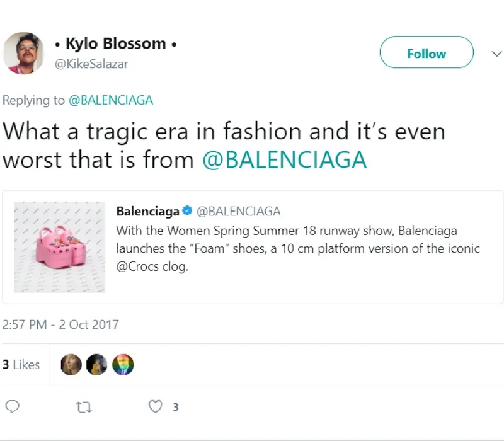This screenshot has height=441, width=504.
Task: Click the reply speech bubble icon
Action: pos(13,407)
